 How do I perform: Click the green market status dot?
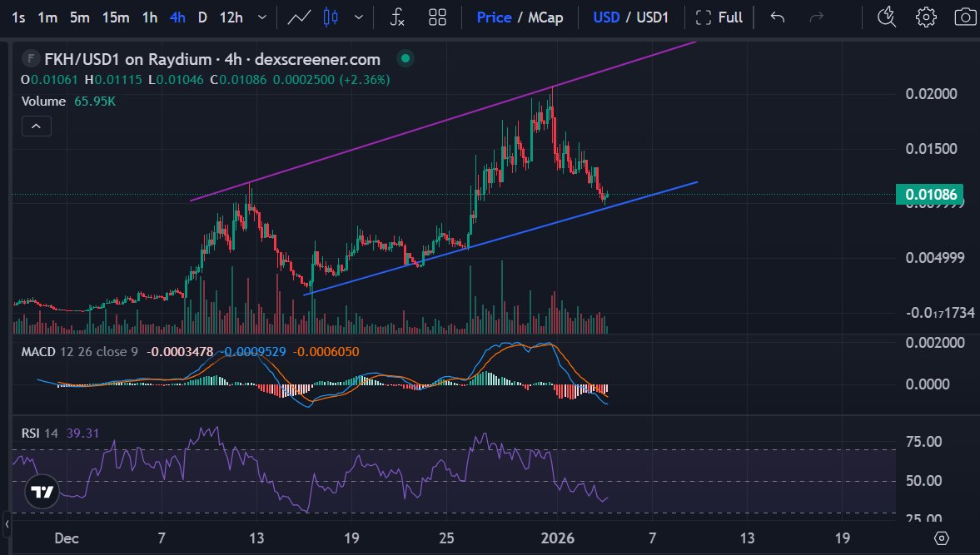(405, 59)
